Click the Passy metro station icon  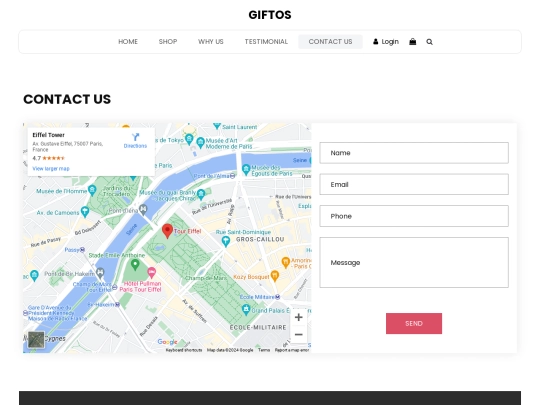[x=82, y=250]
